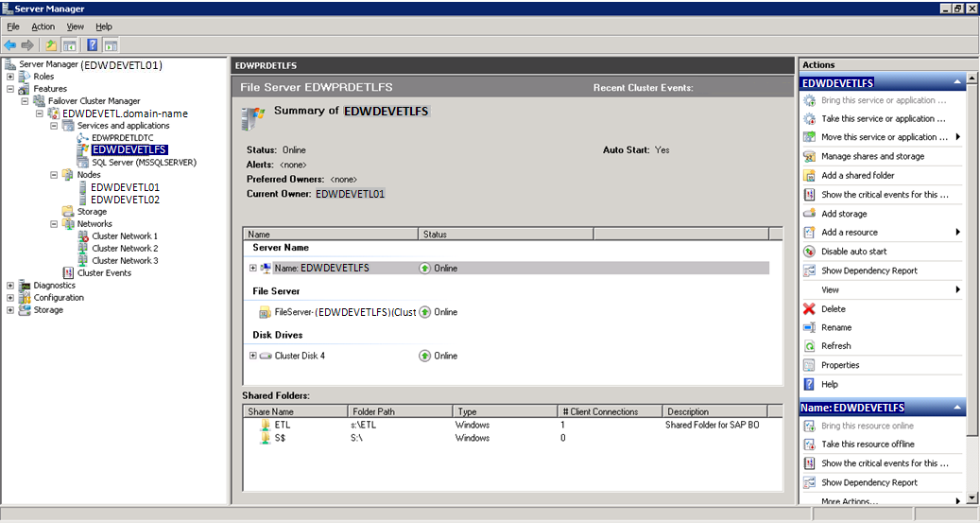Open the View submenu in Actions pane
Screen dimensions: 980x523
(882, 289)
